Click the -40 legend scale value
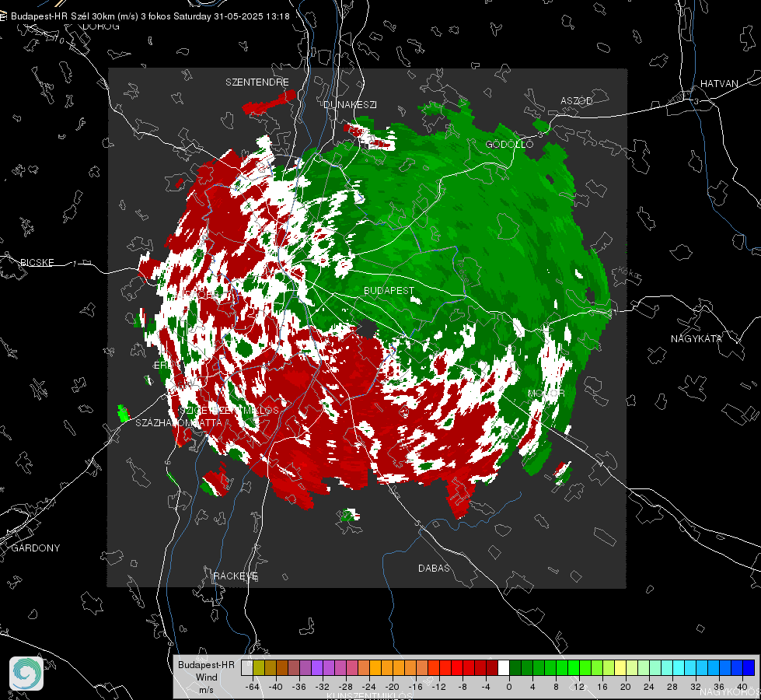 click(276, 687)
